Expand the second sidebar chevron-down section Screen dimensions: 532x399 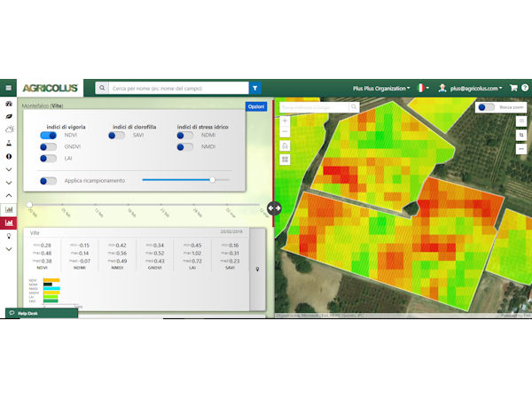click(9, 183)
